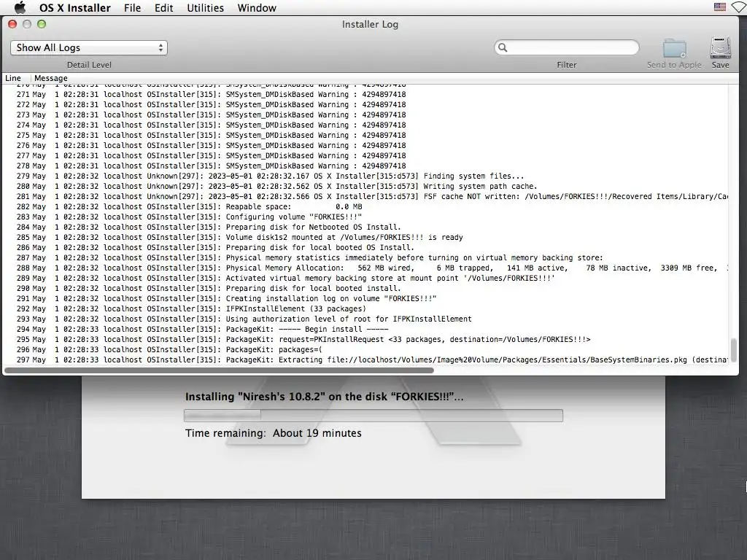Close the Installer Log window
This screenshot has width=747, height=560.
pos(13,24)
